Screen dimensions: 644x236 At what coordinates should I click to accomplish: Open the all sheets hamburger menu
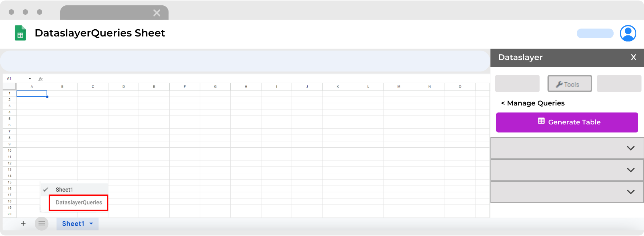tap(42, 223)
